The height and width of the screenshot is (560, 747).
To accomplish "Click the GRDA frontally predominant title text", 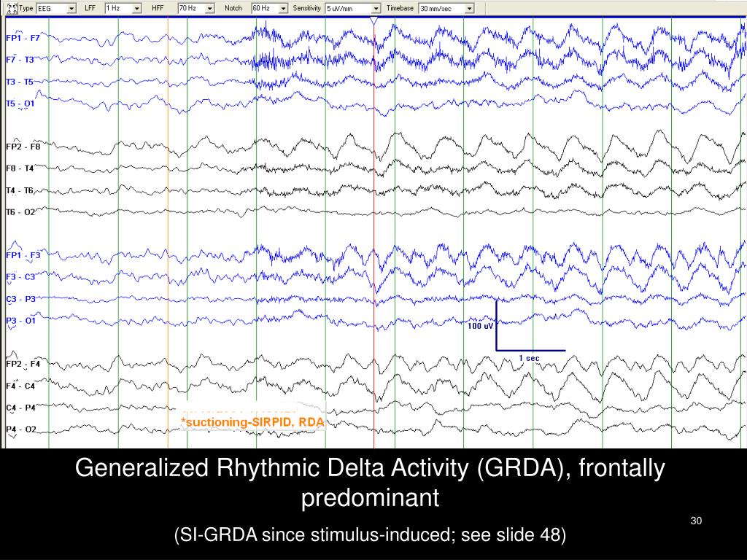I will tap(371, 467).
